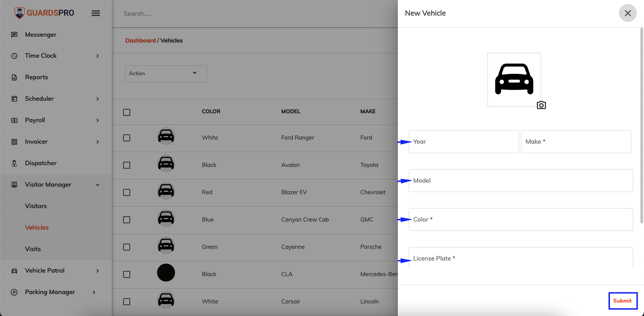
Task: Click the Reports document icon
Action: coord(14,77)
